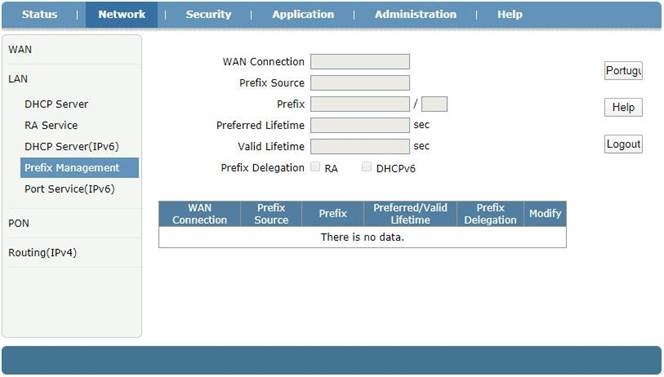Open Routing(IPv4) sidebar section
The image size is (664, 377).
click(42, 253)
